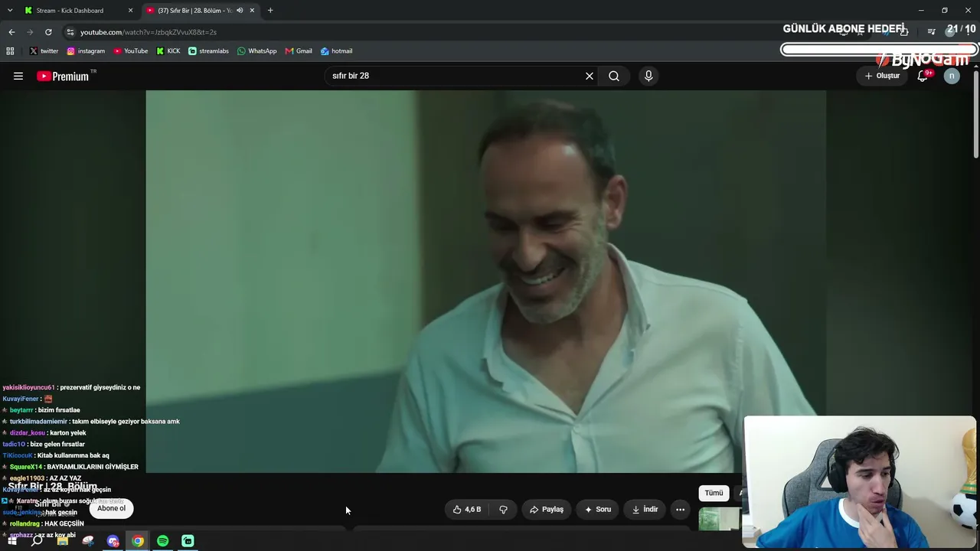980x551 pixels.
Task: Open the Gmail bookmark
Action: point(299,51)
